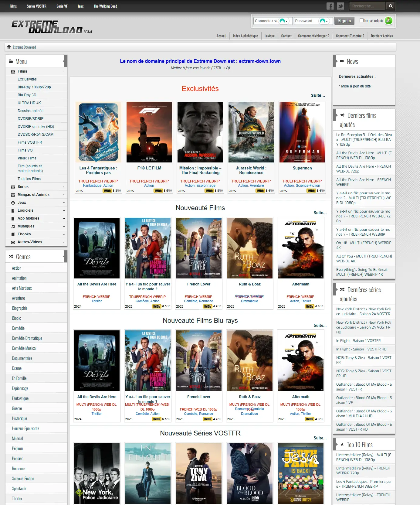Click the green register user icon

pos(388,21)
